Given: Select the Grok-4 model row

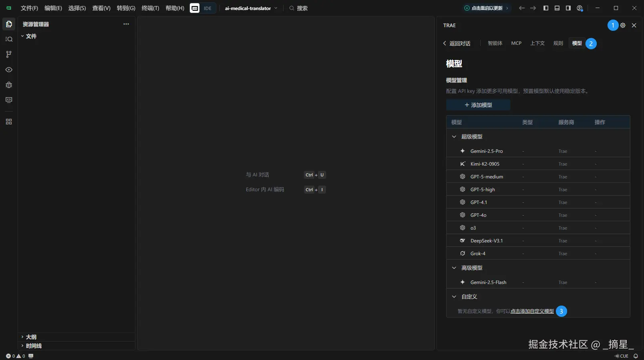Looking at the screenshot, I should point(538,253).
